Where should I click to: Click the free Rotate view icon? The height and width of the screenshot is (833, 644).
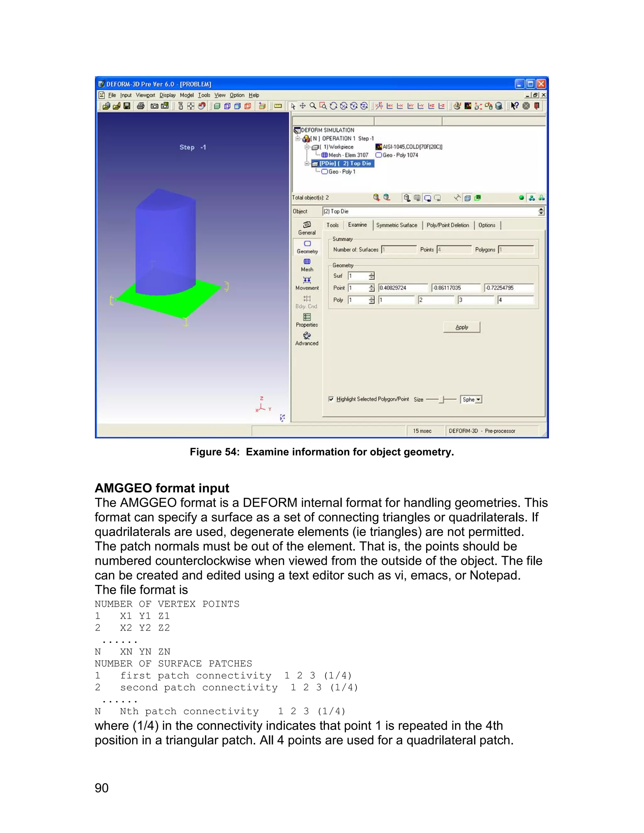point(333,106)
